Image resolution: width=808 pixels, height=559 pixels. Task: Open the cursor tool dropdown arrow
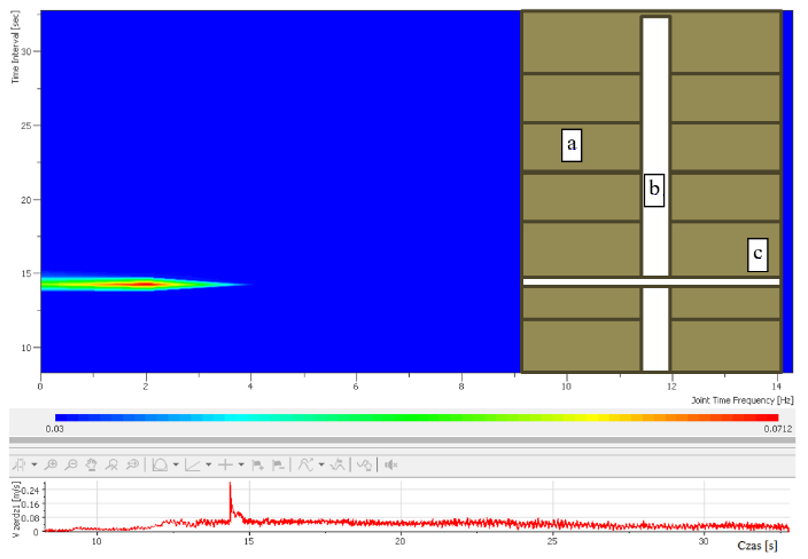(35, 465)
